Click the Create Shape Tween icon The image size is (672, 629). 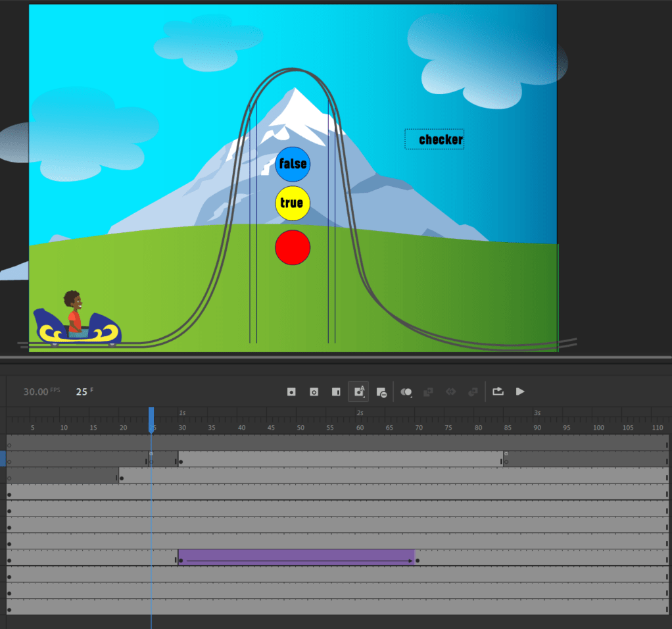[x=450, y=391]
